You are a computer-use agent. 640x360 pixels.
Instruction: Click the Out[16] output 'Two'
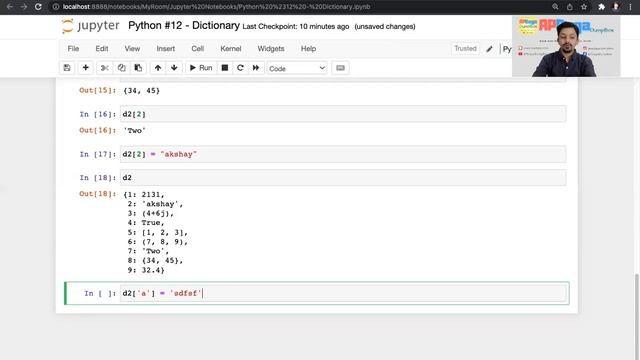[134, 131]
